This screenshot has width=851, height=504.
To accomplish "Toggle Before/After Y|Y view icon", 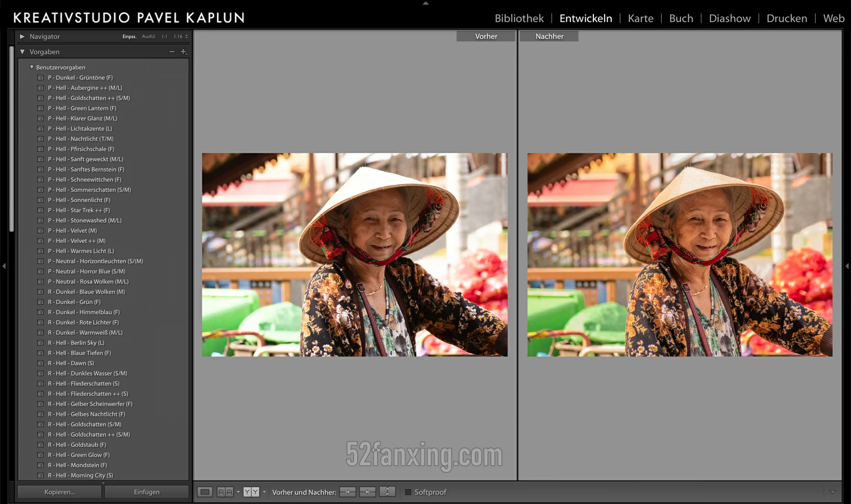I will pyautogui.click(x=251, y=492).
